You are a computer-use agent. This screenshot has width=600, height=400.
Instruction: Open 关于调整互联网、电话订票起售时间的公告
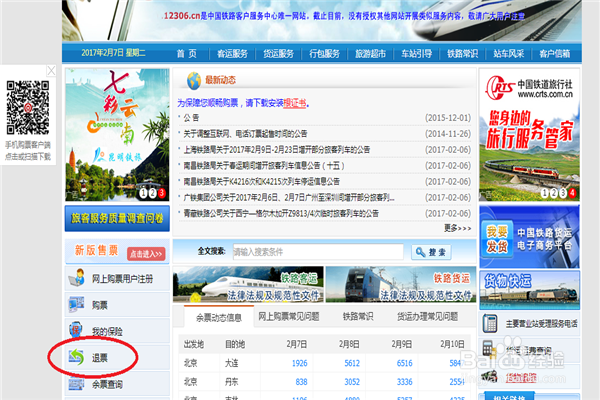pos(245,134)
